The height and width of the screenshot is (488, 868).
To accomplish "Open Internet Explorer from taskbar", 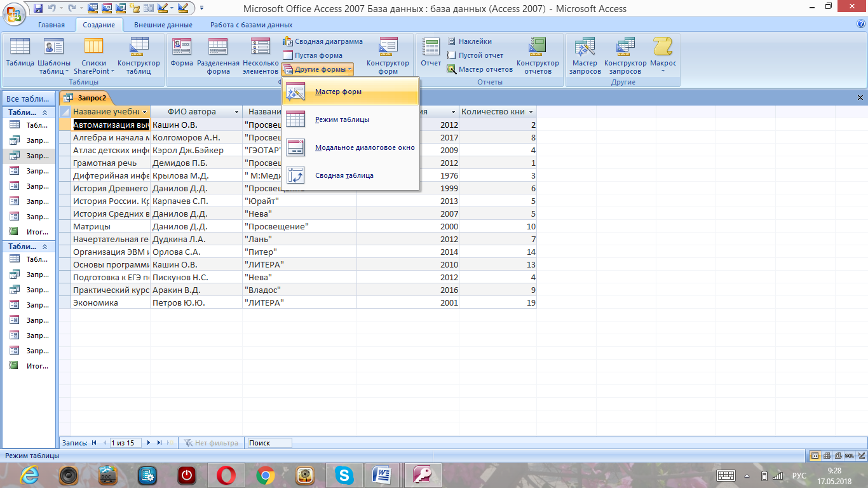I will tap(30, 475).
